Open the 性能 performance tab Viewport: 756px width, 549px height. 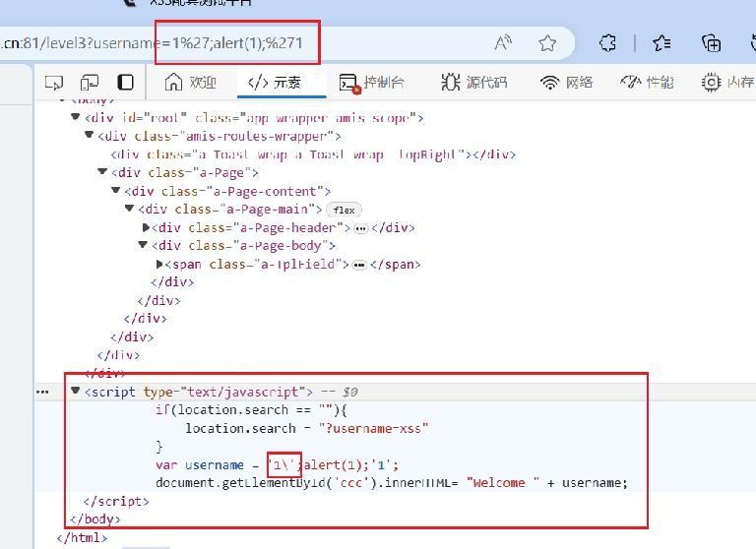click(647, 83)
